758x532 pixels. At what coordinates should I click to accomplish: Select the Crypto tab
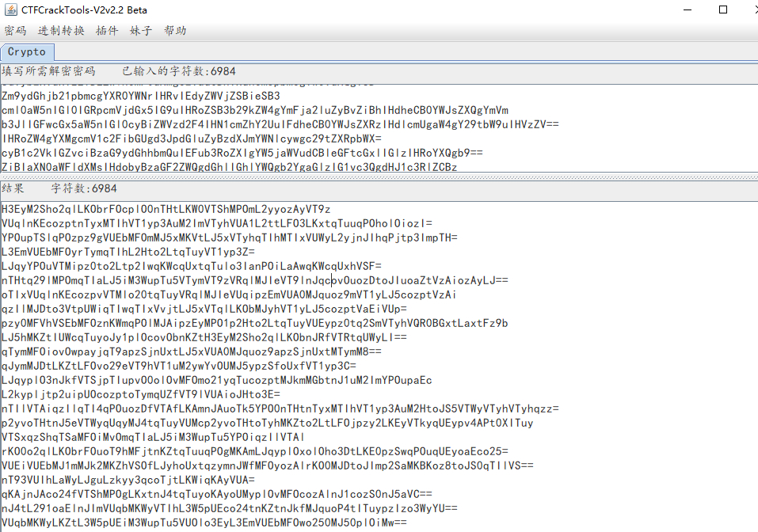(27, 51)
